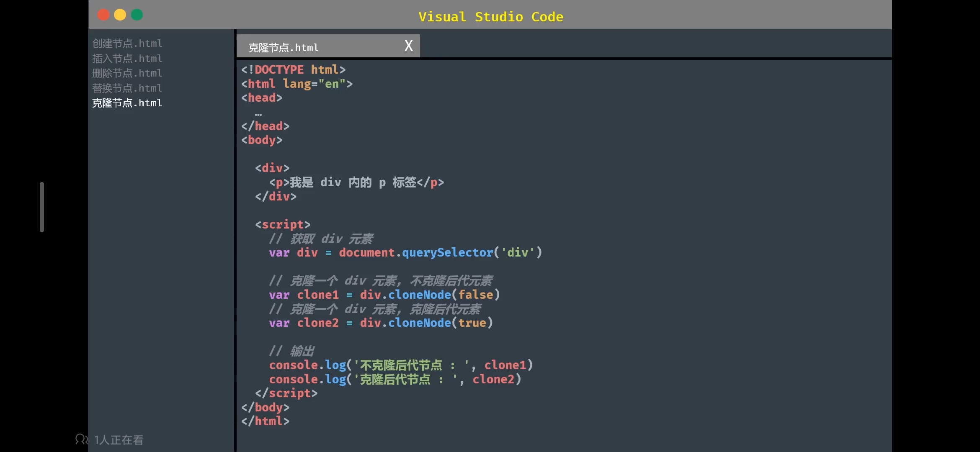Open 插入节点.html in the file list
This screenshot has width=980, height=452.
tap(127, 59)
